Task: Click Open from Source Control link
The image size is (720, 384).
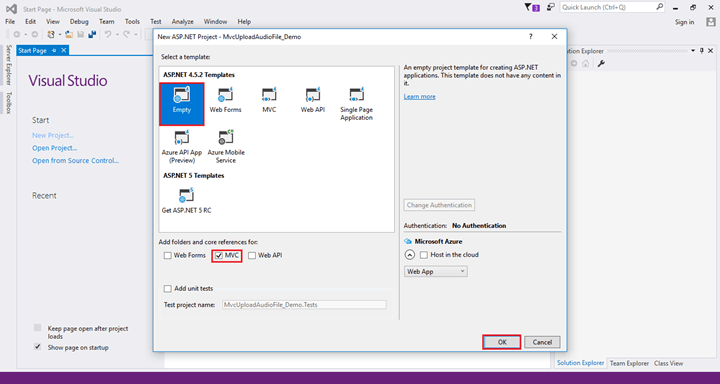Action: [75, 161]
